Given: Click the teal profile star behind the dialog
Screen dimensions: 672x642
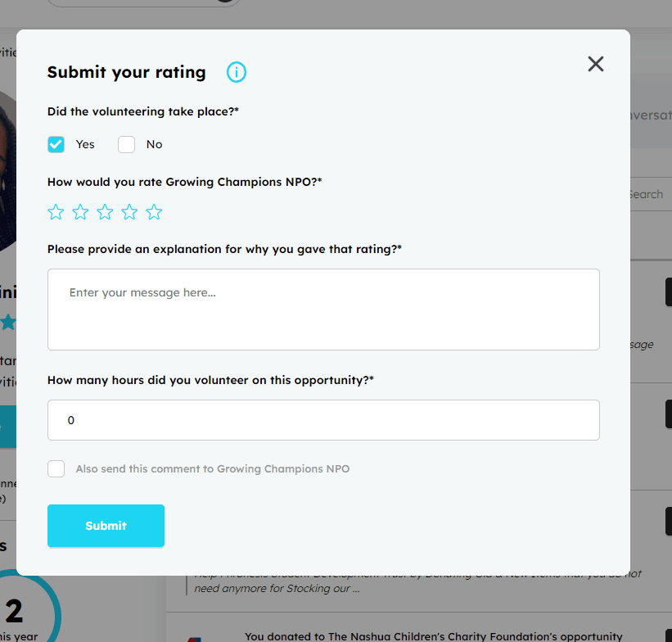Looking at the screenshot, I should [8, 322].
